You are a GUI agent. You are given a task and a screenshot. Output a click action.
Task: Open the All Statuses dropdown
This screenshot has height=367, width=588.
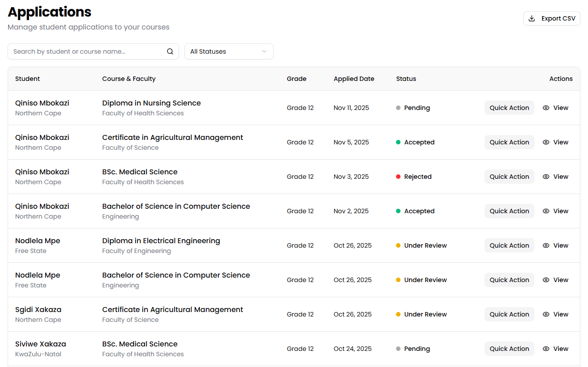[x=229, y=51]
